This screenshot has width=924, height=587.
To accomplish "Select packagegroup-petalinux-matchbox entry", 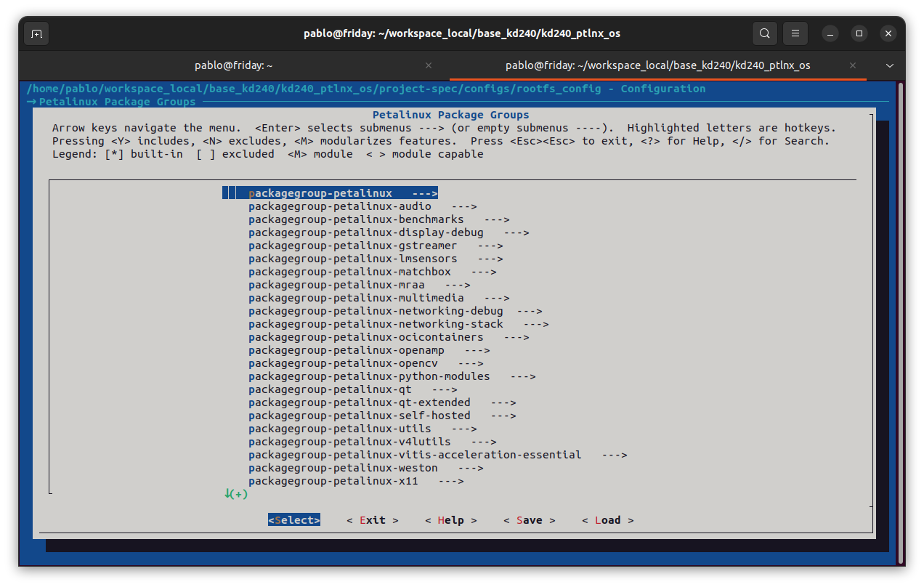I will [x=373, y=272].
